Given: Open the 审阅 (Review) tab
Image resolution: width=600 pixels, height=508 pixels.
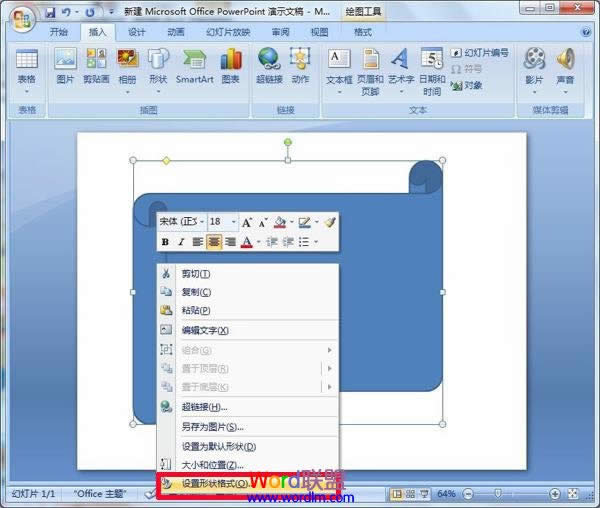Looking at the screenshot, I should click(280, 32).
